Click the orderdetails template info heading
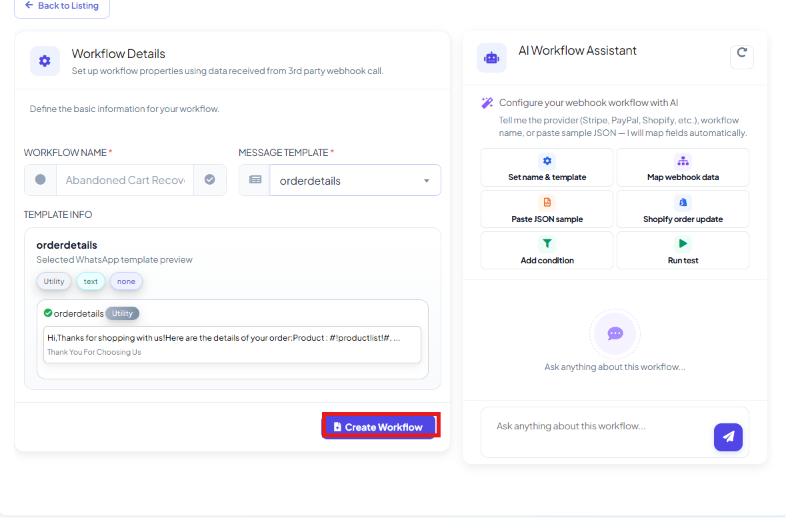Image resolution: width=786 pixels, height=518 pixels. 67,245
